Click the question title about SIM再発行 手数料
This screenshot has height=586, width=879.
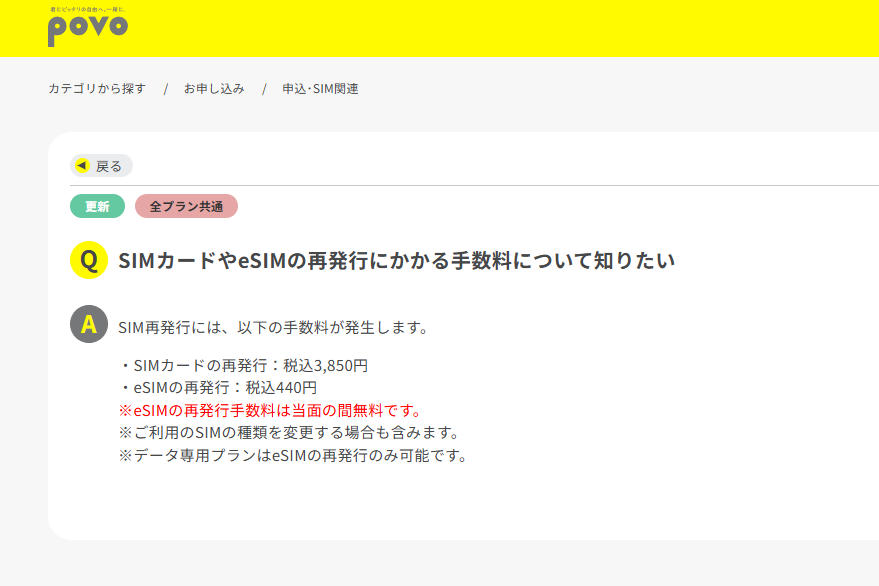396,261
